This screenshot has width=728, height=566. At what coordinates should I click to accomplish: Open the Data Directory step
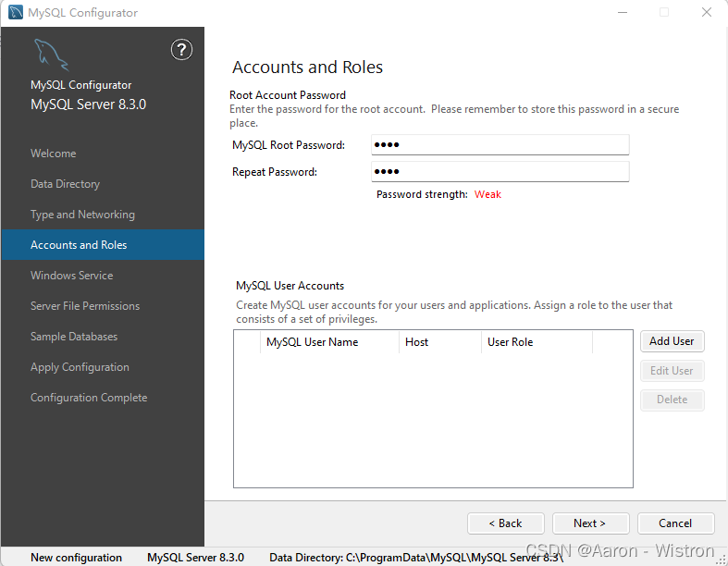65,184
